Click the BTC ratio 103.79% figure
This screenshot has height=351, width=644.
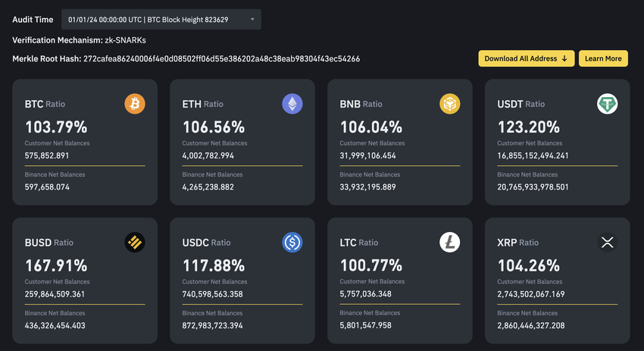pos(56,127)
